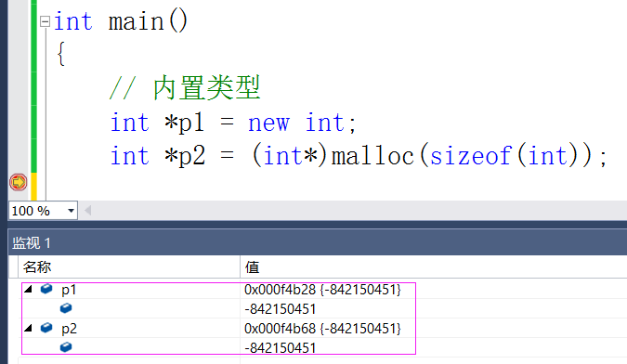
Task: Select the p2 name in the watch list
Action: pyautogui.click(x=69, y=329)
